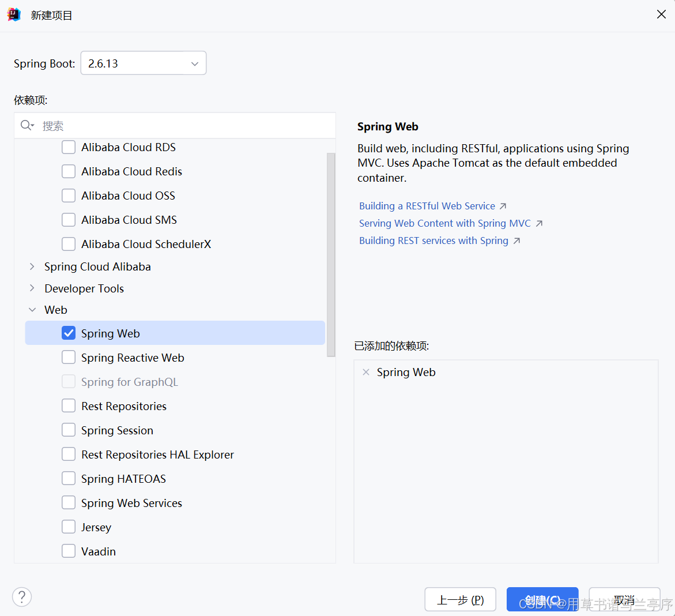
Task: Open Building a RESTful Web Service link
Action: (x=427, y=206)
